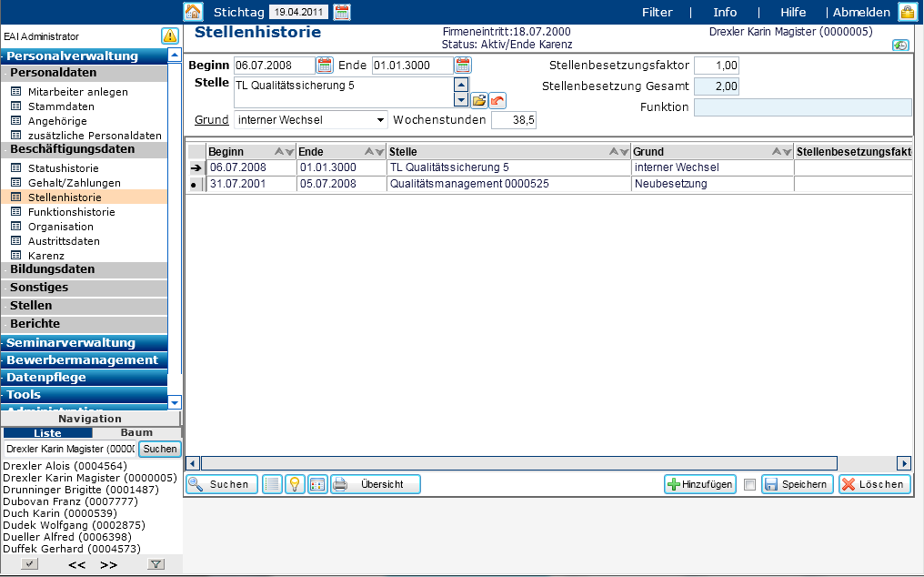This screenshot has height=577, width=924.
Task: Click the checkmark button below the employee list
Action: [29, 564]
